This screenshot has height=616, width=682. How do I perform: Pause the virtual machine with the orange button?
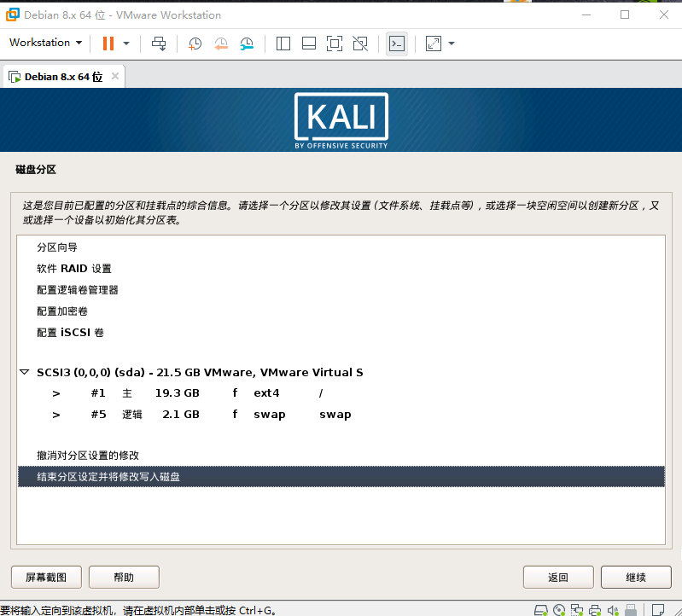[108, 44]
